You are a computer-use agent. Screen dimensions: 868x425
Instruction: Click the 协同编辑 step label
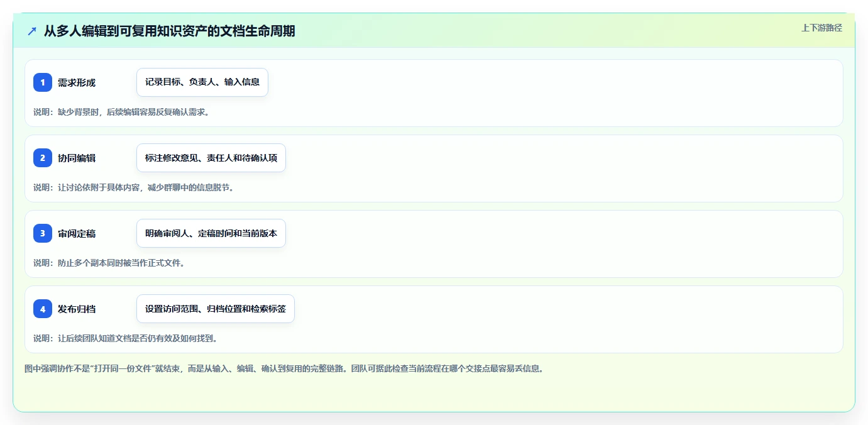(77, 158)
